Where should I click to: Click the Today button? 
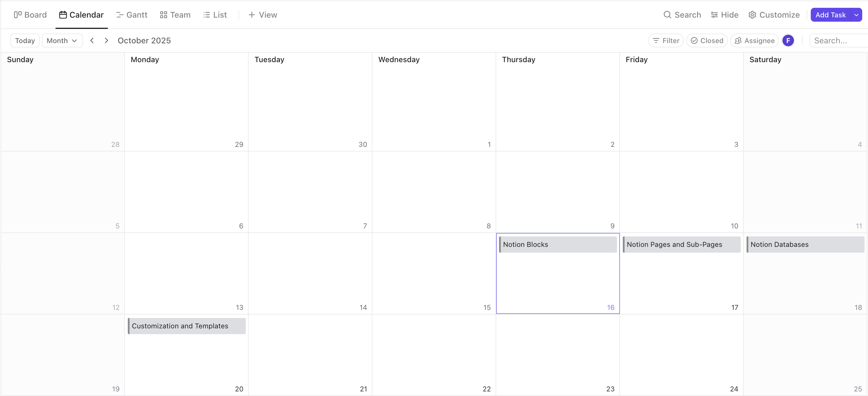25,41
